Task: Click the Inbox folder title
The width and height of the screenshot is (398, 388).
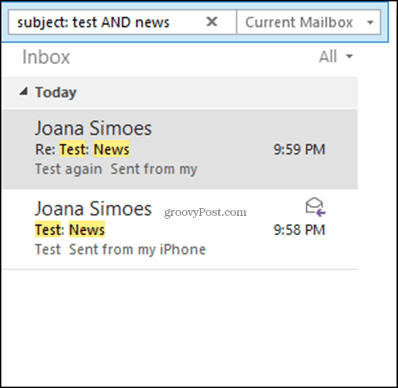Action: (x=46, y=57)
